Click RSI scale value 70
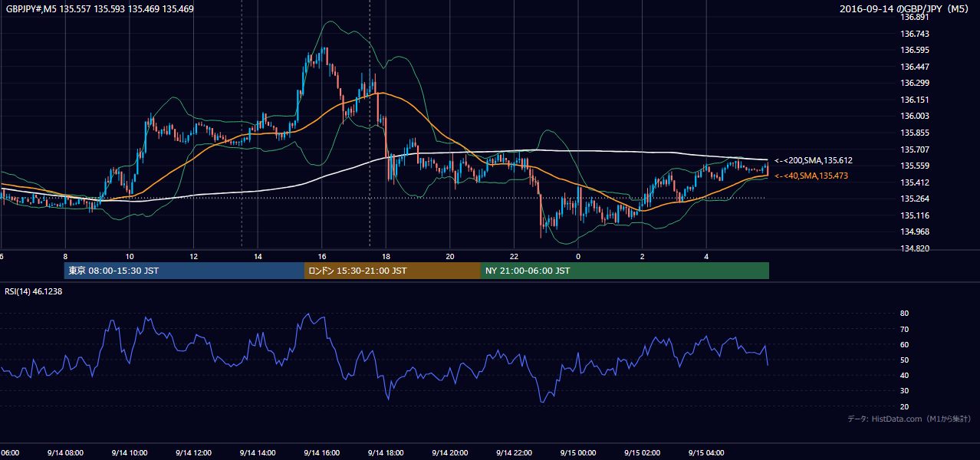Viewport: 980px width, 460px height. click(904, 329)
